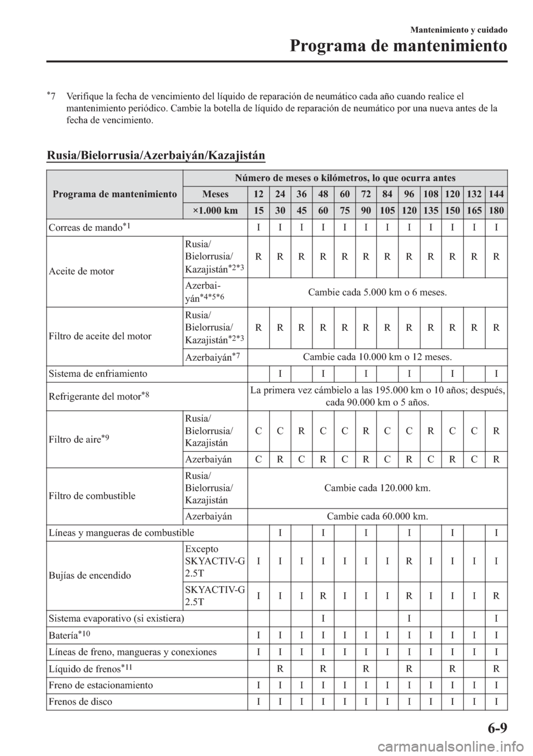Click the 'Sistema evaporativo (si existiera)' row label
This screenshot has width=533, height=756.
[x=117, y=618]
